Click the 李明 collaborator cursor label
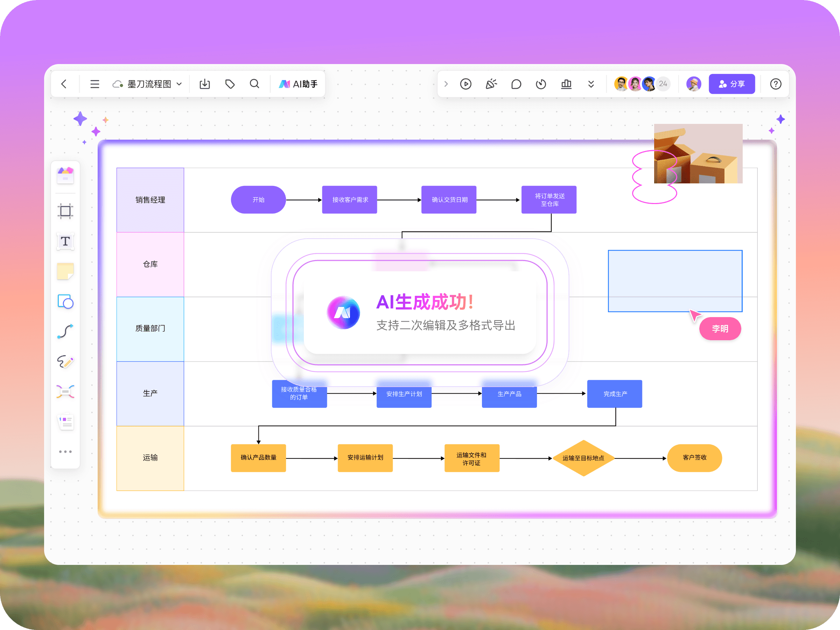 click(x=720, y=329)
